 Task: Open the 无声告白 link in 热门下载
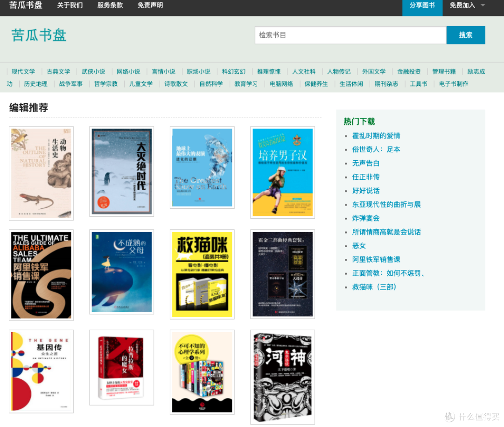(x=365, y=163)
